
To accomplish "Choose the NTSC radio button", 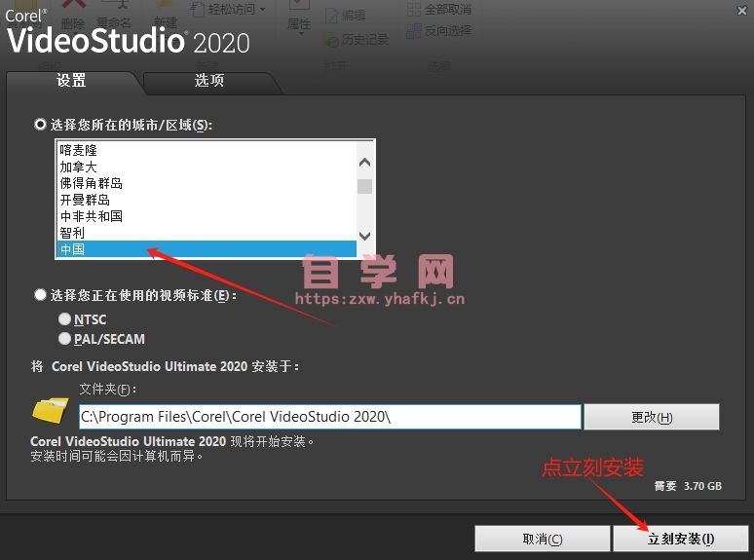I will [64, 319].
